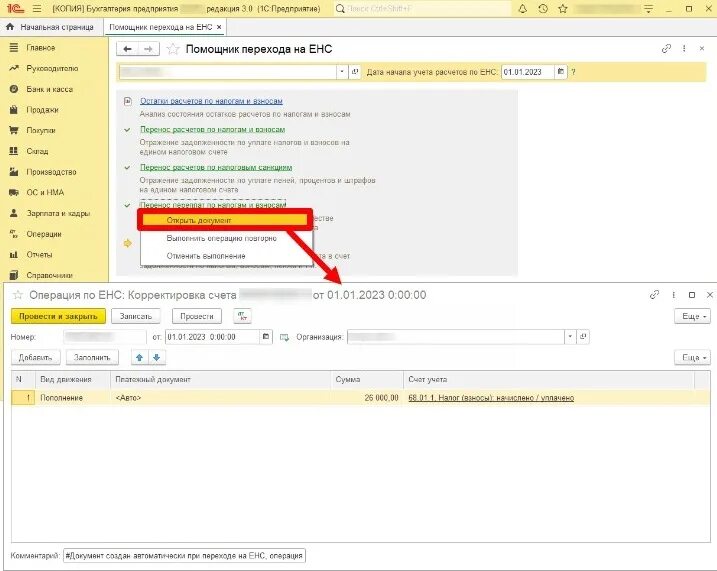This screenshot has height=571, width=717.
Task: Select Пополнение cell in first row
Action: [73, 398]
